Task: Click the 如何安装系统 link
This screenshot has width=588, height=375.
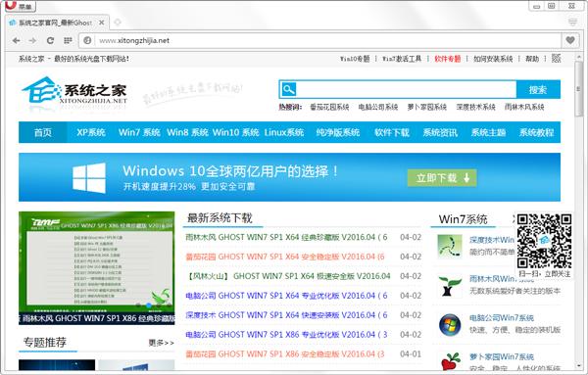Action: click(x=493, y=59)
